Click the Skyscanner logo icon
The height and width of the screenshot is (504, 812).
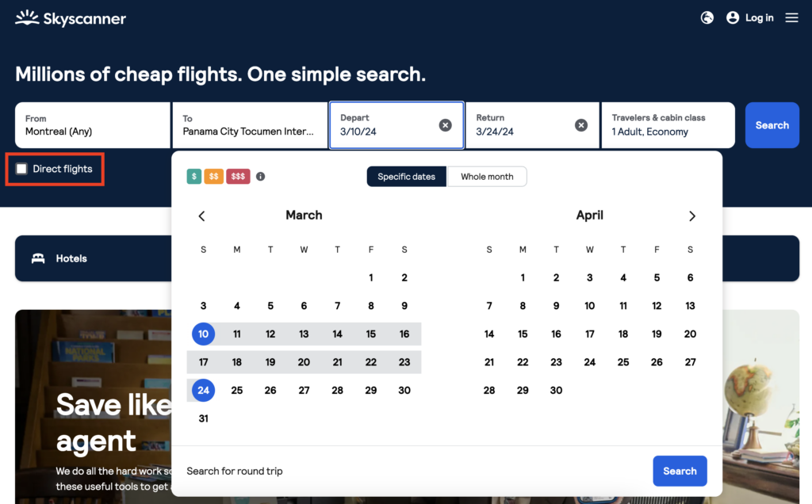25,17
